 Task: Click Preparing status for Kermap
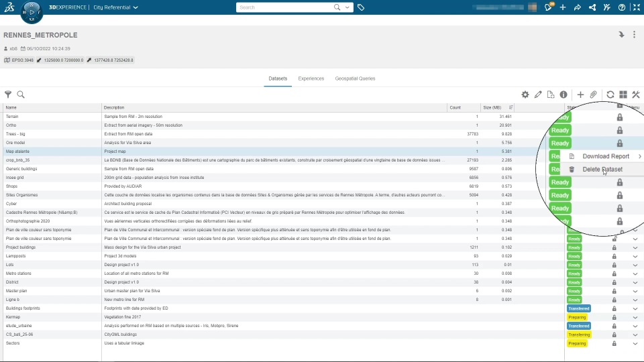pyautogui.click(x=577, y=317)
